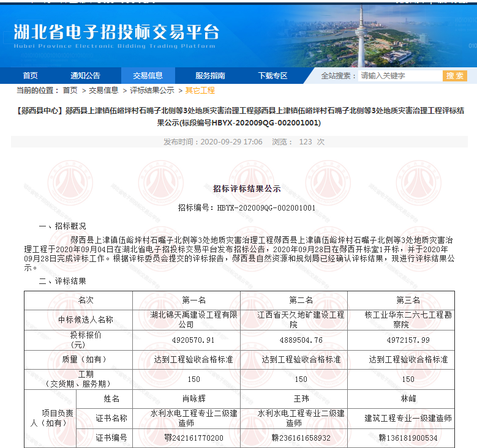Image resolution: width=477 pixels, height=448 pixels.
Task: Go to 通知公告 in the nav bar
Action: coord(85,76)
